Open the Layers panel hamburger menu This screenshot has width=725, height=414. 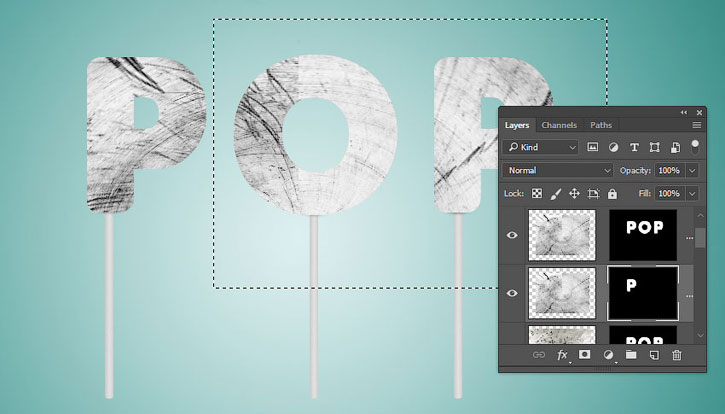(696, 125)
